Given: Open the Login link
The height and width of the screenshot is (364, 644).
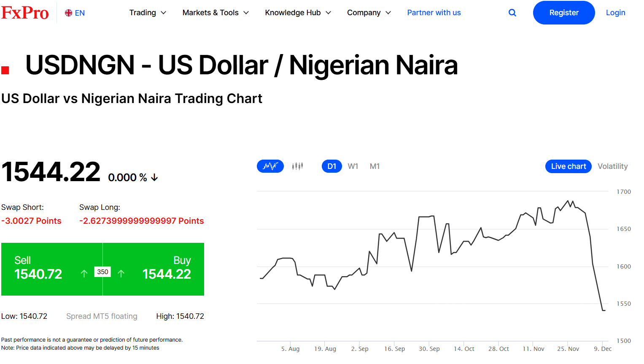Looking at the screenshot, I should click(x=615, y=13).
